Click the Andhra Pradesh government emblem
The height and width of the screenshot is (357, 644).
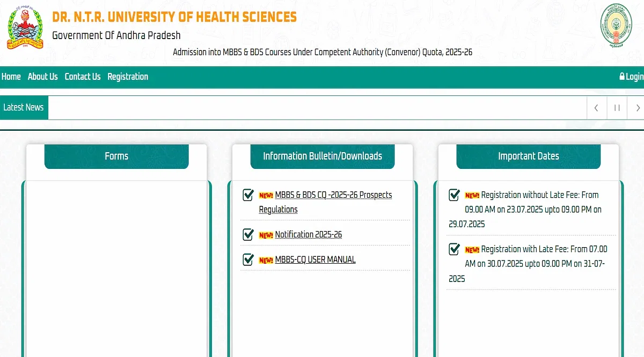(x=616, y=26)
